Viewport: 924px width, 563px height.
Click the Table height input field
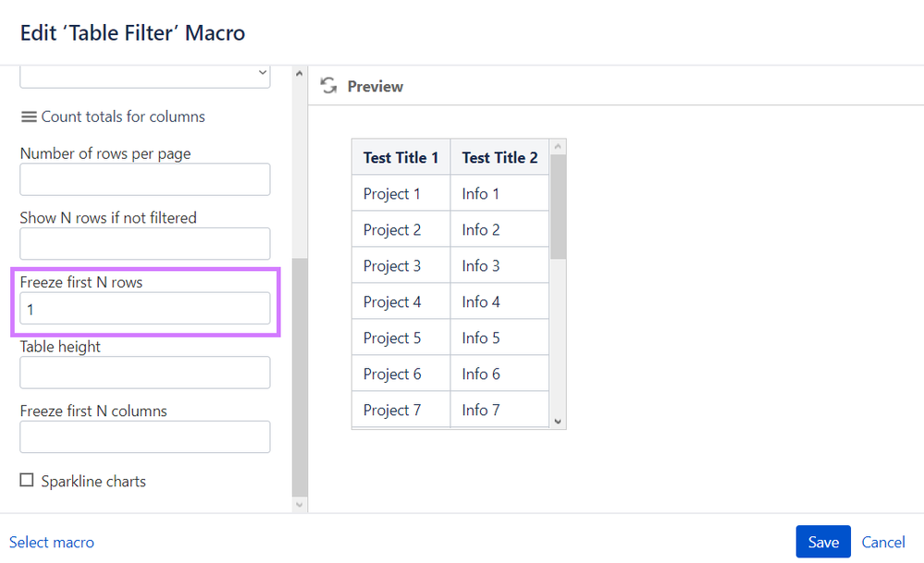point(145,373)
